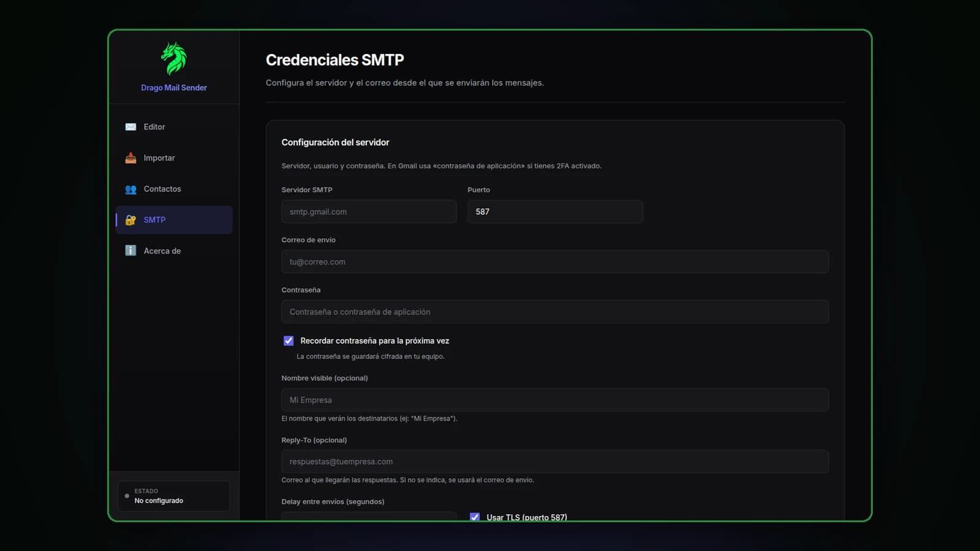980x551 pixels.
Task: Click the status dot next to ESTADO
Action: (127, 496)
